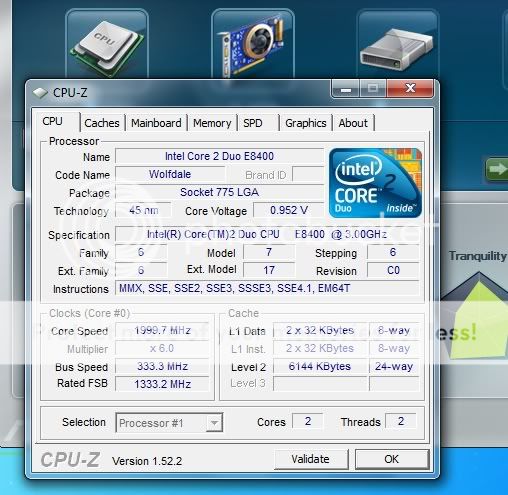Click the Code Name value Wolfdale
This screenshot has height=495, width=508.
pos(170,174)
